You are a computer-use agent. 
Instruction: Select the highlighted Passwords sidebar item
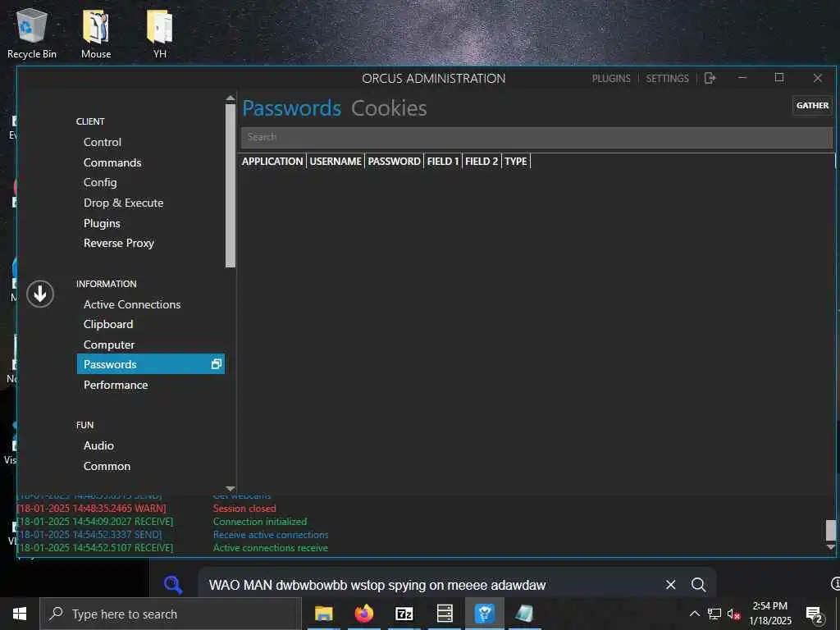pyautogui.click(x=151, y=364)
